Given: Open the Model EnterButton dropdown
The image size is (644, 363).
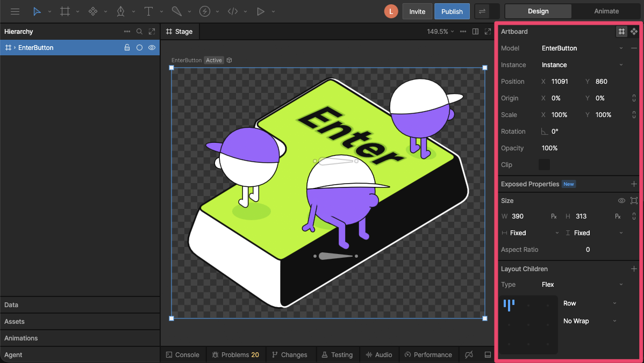Looking at the screenshot, I should pos(582,48).
